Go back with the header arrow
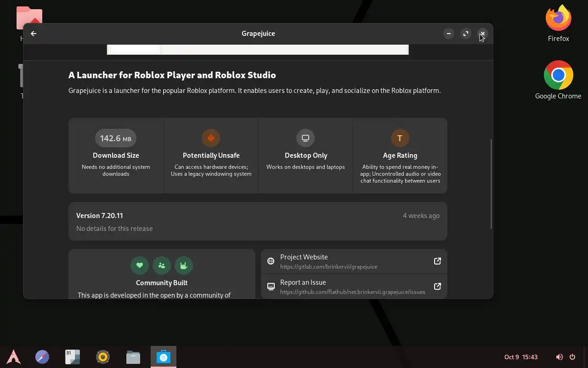 coord(34,34)
